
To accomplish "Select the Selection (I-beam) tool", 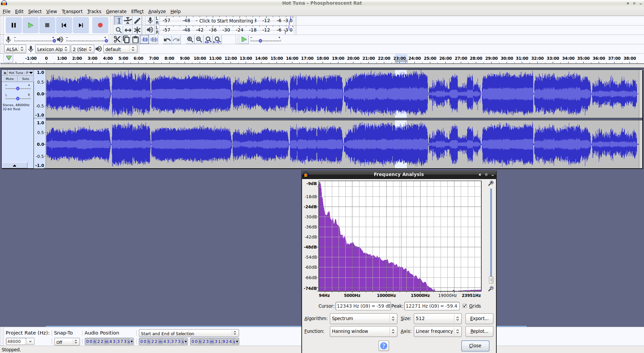I will click(118, 20).
